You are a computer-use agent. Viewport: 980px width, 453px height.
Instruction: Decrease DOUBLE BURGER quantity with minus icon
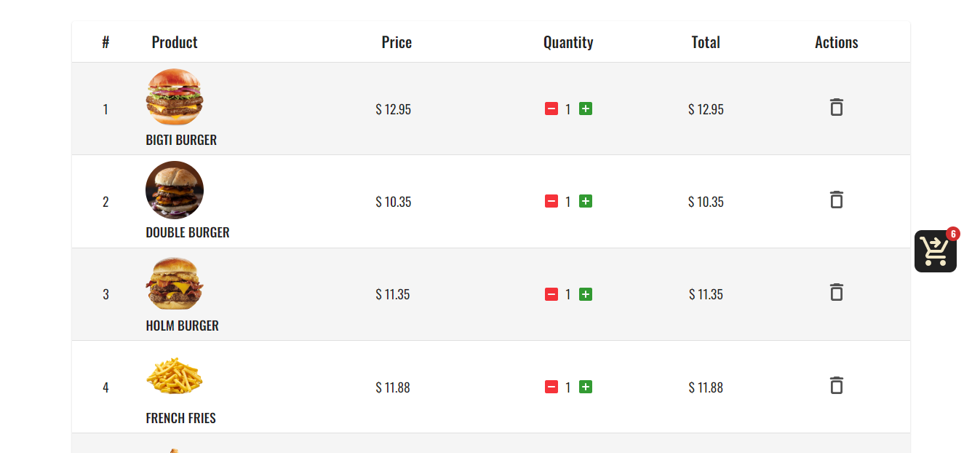point(551,201)
